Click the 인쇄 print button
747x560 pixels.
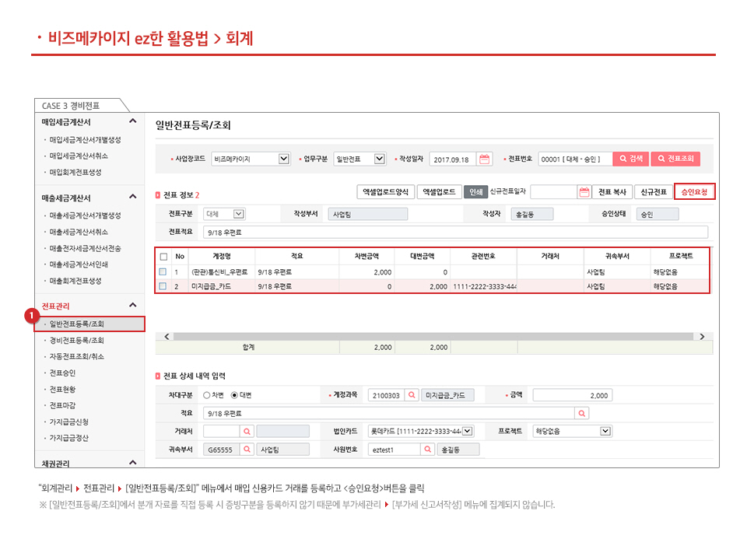(476, 192)
